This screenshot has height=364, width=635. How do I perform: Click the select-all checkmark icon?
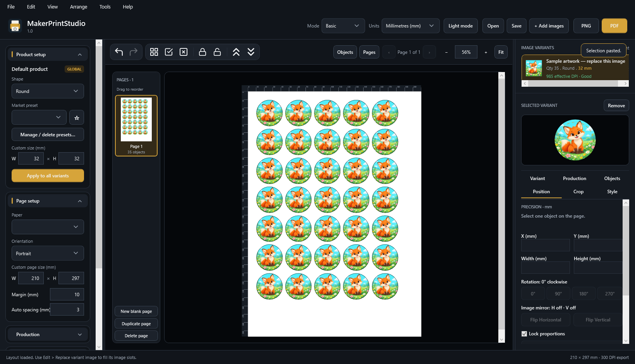[x=169, y=52]
